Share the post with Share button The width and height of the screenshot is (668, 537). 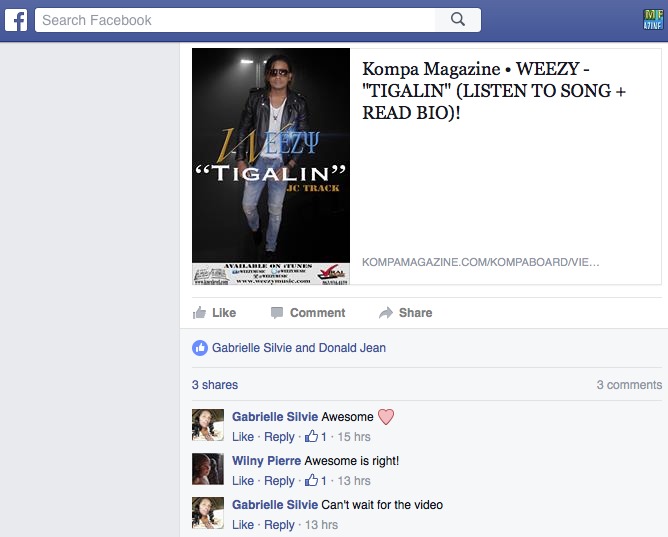point(406,313)
